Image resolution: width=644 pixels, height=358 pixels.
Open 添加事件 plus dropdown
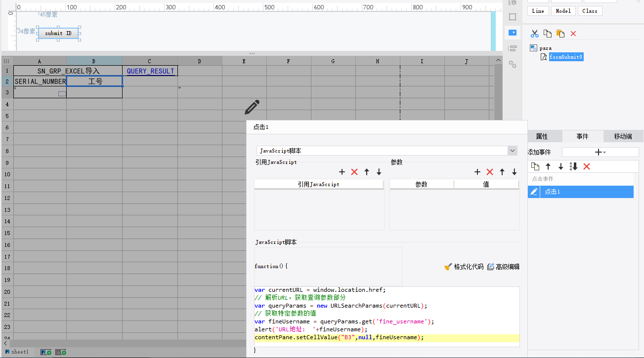coord(600,152)
